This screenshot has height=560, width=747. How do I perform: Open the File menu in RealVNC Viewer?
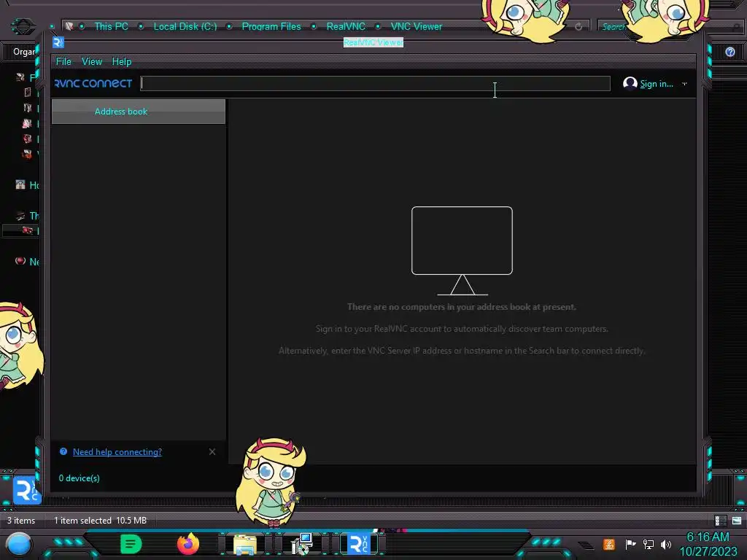click(x=63, y=61)
